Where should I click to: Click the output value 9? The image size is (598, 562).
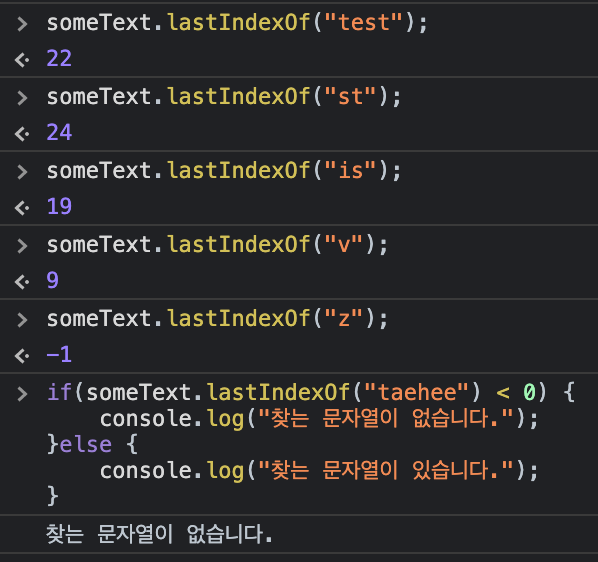pyautogui.click(x=53, y=281)
